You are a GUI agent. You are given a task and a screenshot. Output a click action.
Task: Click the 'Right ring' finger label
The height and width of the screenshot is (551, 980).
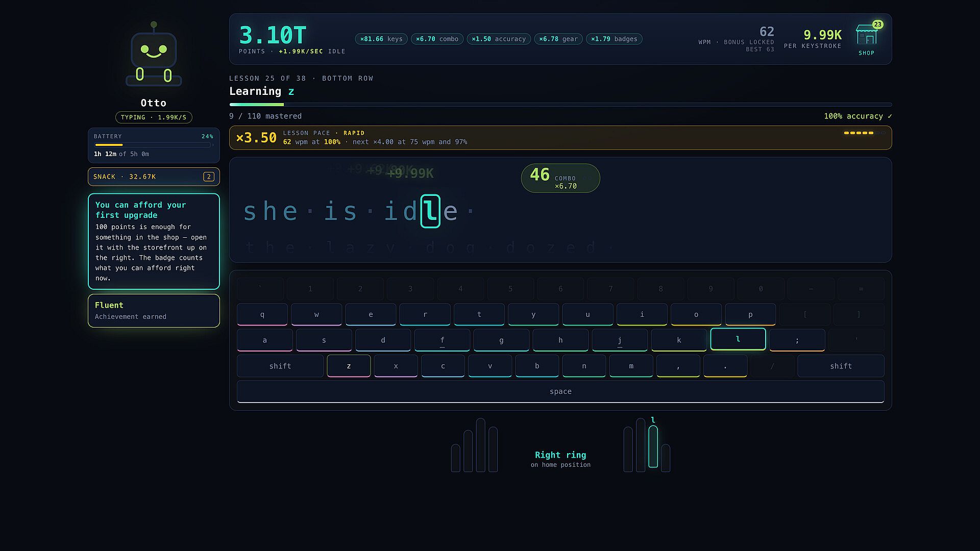coord(560,455)
